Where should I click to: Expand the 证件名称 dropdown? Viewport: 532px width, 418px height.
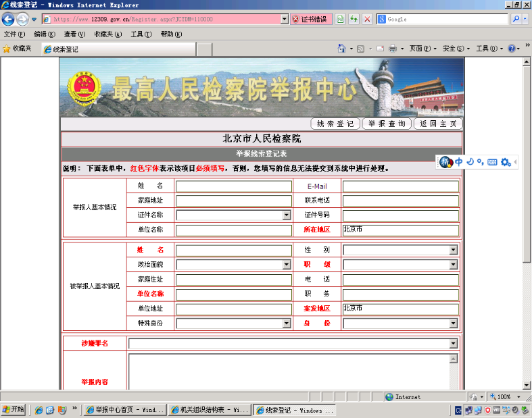pyautogui.click(x=287, y=215)
